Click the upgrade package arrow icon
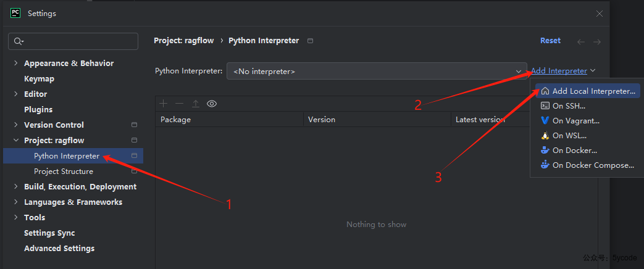Screen dimensions: 644x269 (196, 104)
